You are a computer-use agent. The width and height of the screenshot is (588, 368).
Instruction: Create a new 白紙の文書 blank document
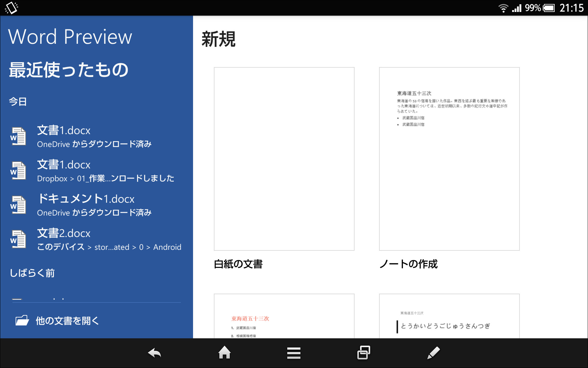tap(284, 159)
